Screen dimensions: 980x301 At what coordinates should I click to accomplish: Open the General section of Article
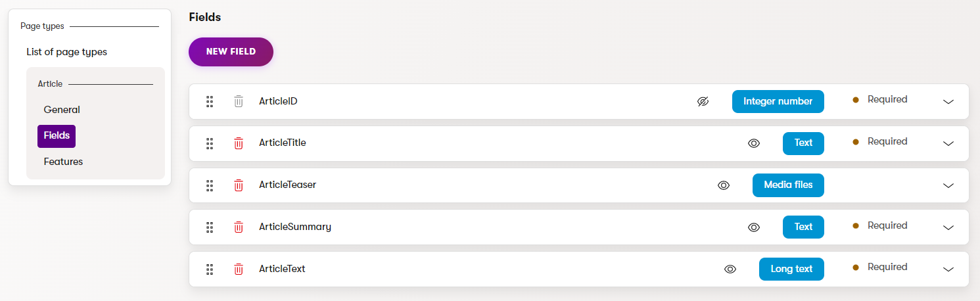pos(62,110)
